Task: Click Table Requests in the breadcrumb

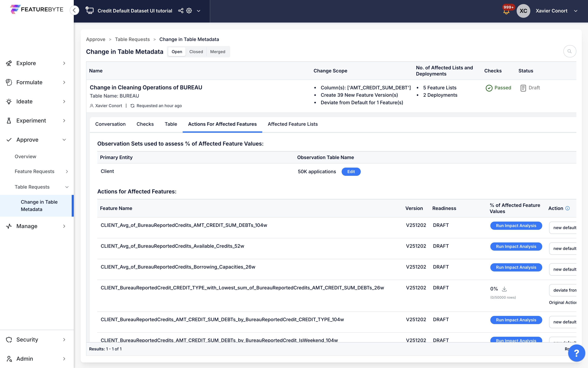Action: [x=132, y=39]
